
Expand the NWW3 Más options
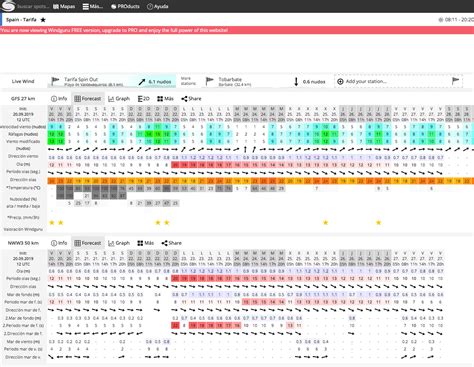coord(146,243)
